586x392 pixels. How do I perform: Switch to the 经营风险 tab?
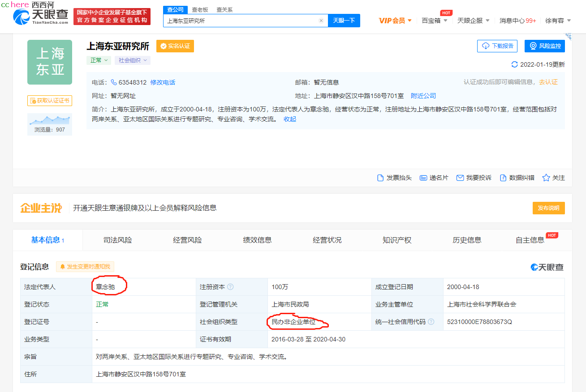[x=188, y=240]
